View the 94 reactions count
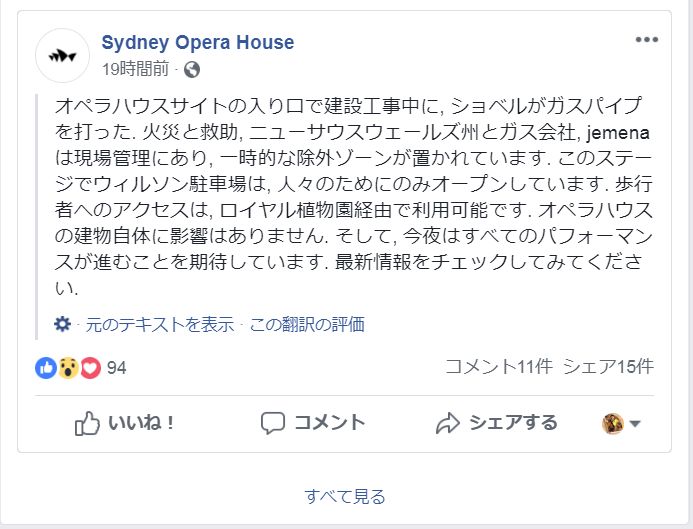The width and height of the screenshot is (693, 529). coord(117,367)
